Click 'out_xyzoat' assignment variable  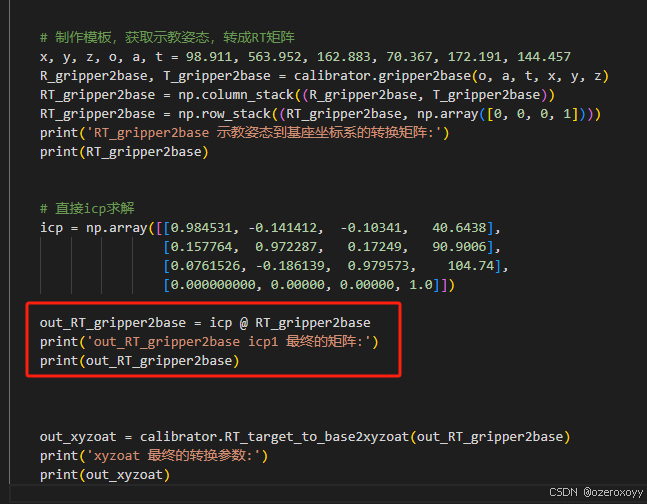pos(78,437)
